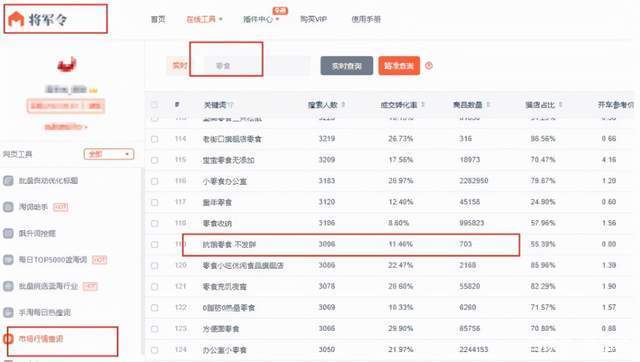This screenshot has height=362, width=640.
Task: Toggle the select-all checkbox in table header
Action: click(x=154, y=105)
